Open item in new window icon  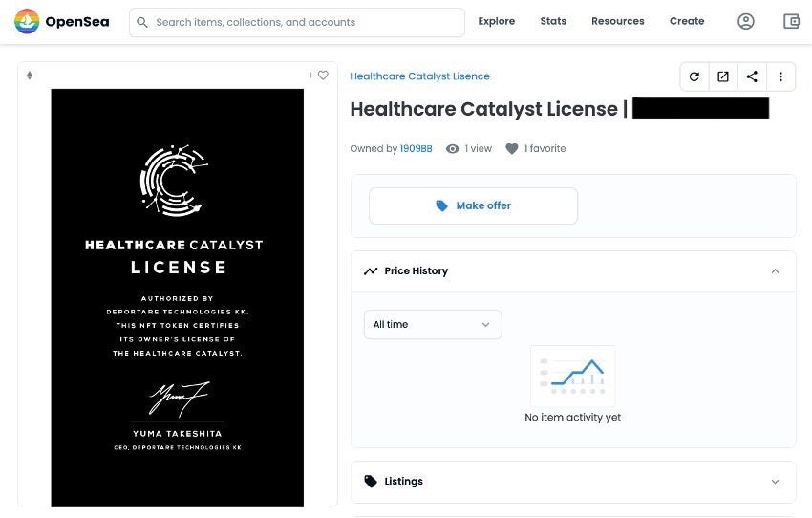(x=723, y=76)
